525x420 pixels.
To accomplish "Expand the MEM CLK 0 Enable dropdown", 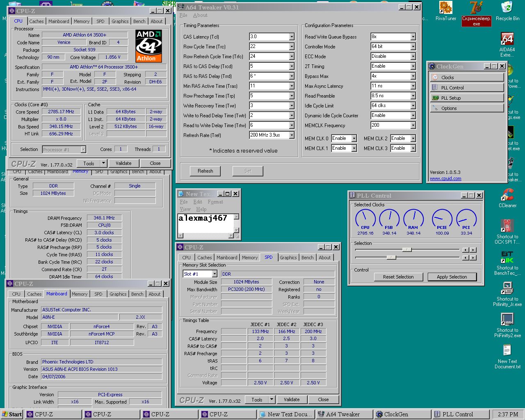I will (354, 138).
